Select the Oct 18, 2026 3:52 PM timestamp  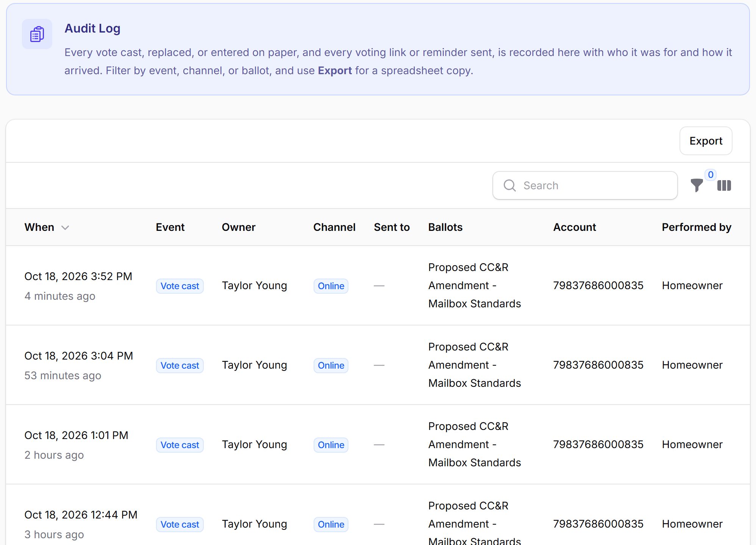click(78, 276)
